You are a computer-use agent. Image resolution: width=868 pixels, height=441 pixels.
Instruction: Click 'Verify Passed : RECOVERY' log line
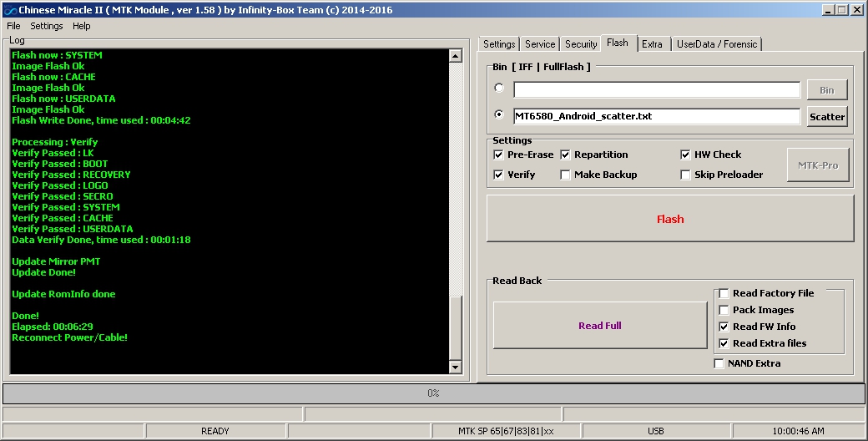(x=71, y=175)
